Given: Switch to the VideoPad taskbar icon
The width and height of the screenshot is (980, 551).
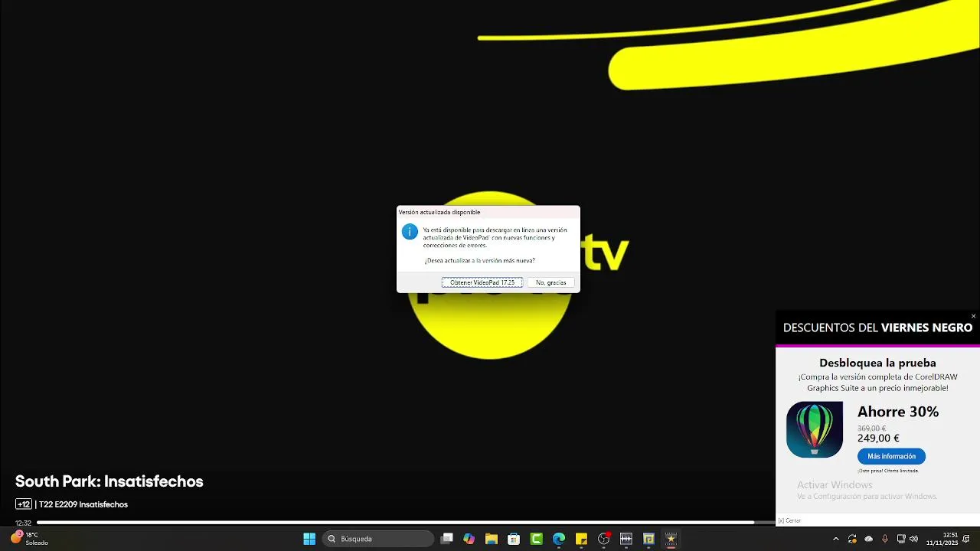Looking at the screenshot, I should coord(671,539).
